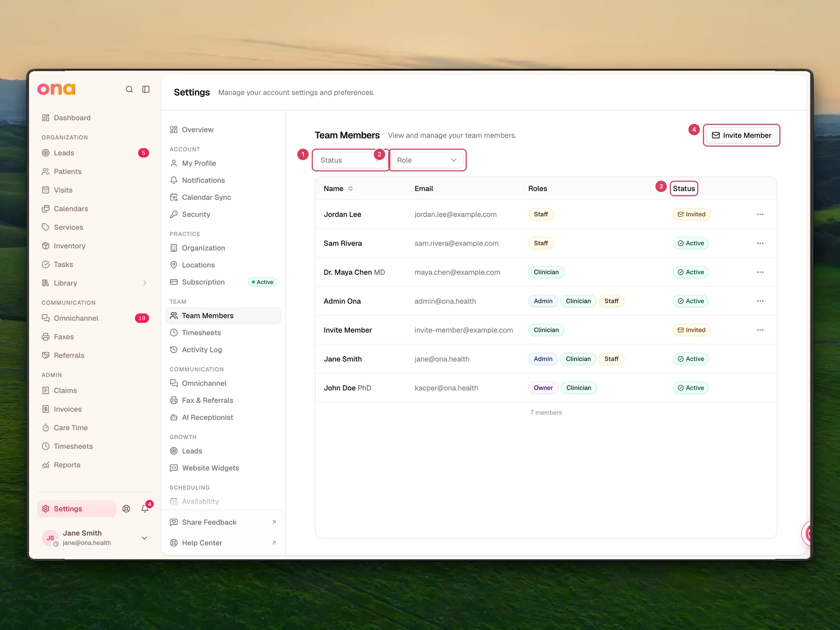Open row actions for Sam Rivera
The image size is (840, 630).
[760, 243]
